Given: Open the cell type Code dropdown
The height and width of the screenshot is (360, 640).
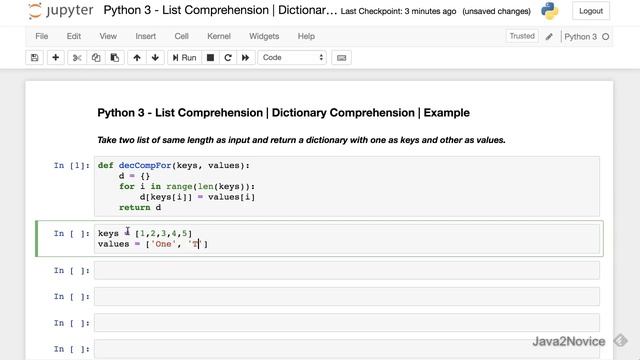Looking at the screenshot, I should pyautogui.click(x=292, y=58).
